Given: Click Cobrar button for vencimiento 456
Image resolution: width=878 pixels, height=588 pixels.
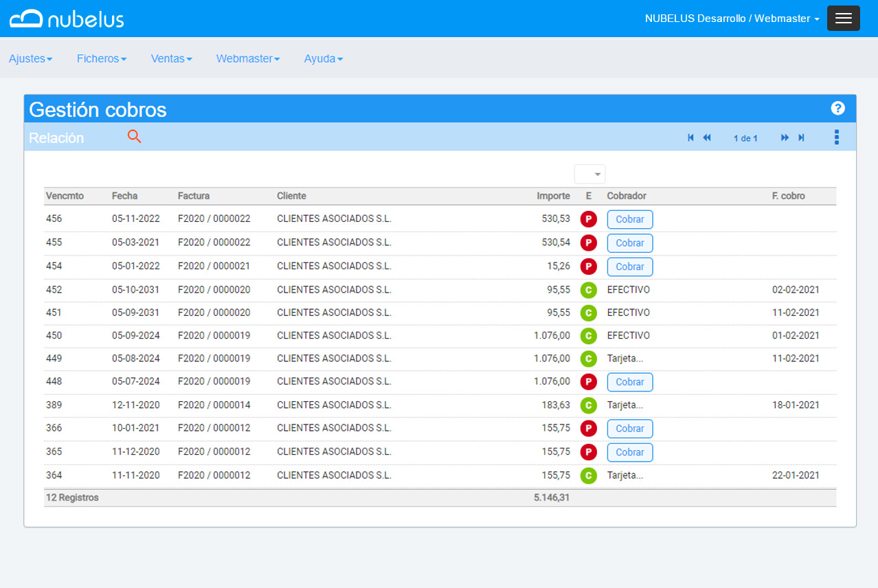Looking at the screenshot, I should 630,219.
